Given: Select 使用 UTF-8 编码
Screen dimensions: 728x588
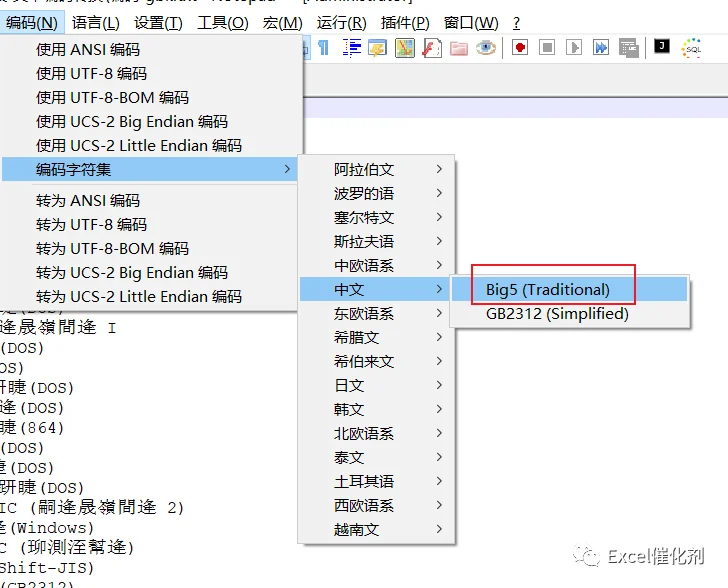Looking at the screenshot, I should pos(150,73).
